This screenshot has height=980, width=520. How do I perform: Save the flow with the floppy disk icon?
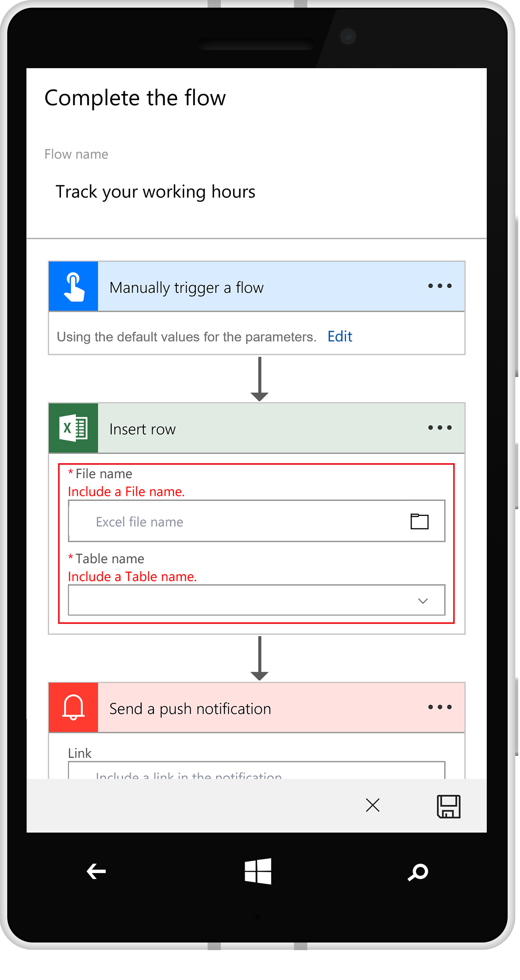[x=448, y=806]
